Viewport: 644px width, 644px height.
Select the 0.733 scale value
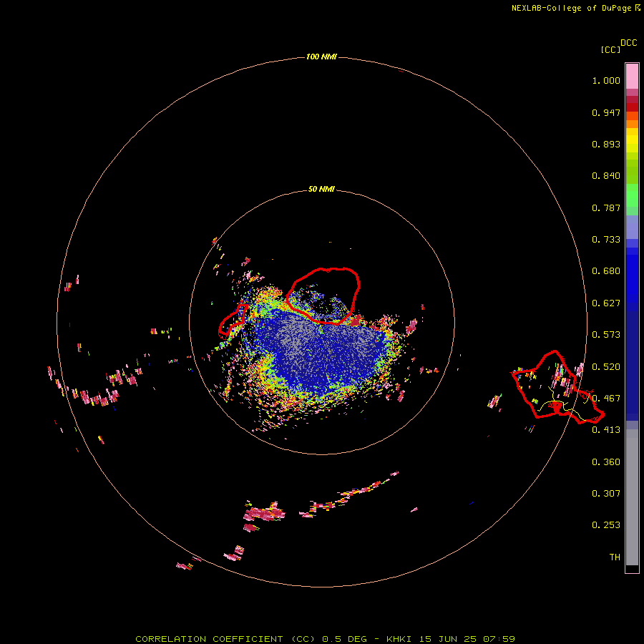[606, 240]
